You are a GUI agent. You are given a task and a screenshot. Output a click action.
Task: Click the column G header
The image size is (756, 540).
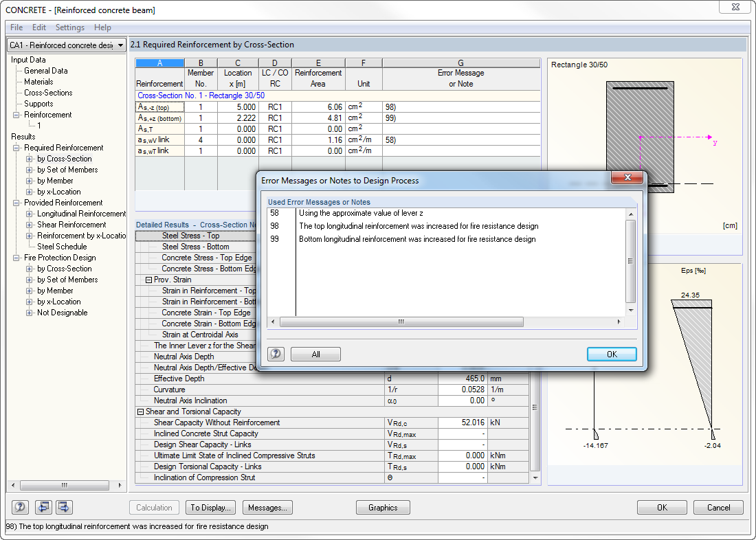pyautogui.click(x=461, y=63)
